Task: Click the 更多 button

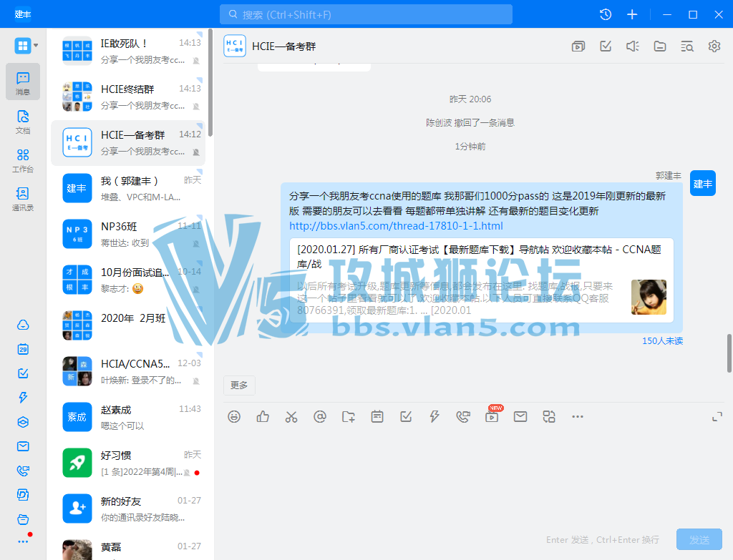Action: click(x=239, y=385)
